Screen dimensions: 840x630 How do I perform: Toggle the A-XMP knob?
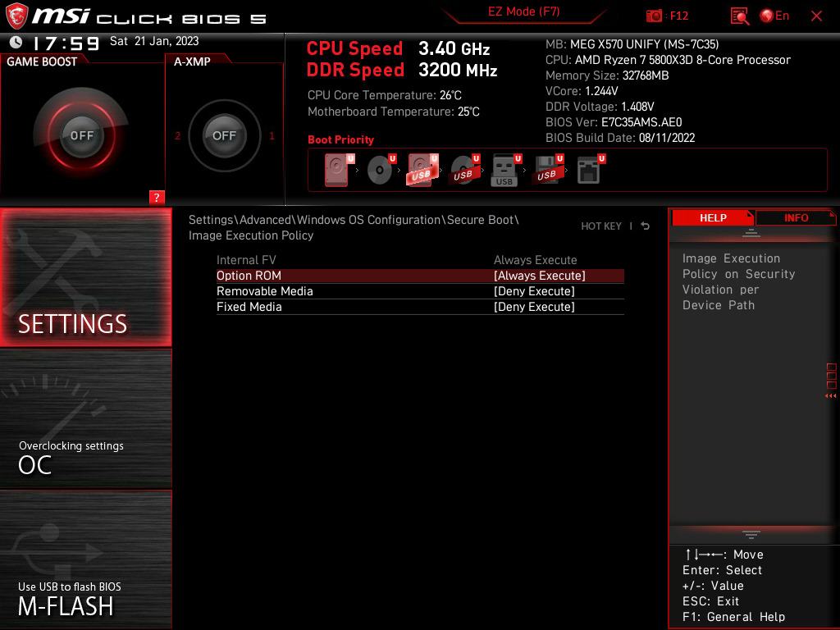224,135
